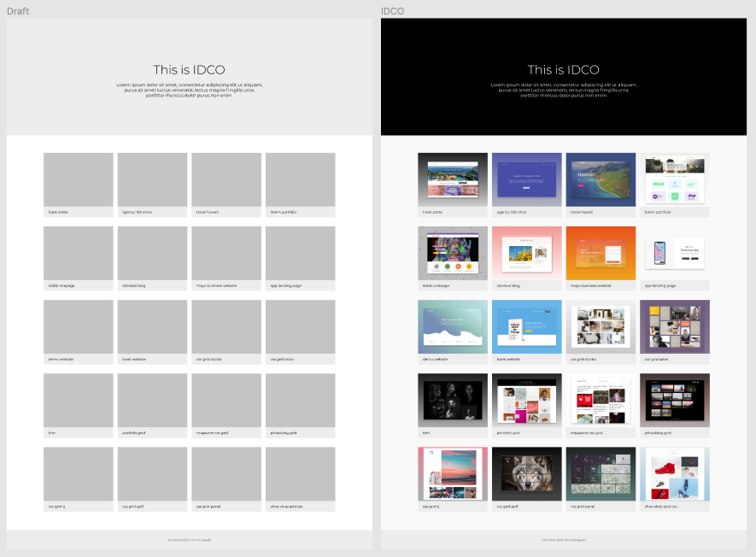Select 'kiddo onepage' caption in IDCO frame

436,286
